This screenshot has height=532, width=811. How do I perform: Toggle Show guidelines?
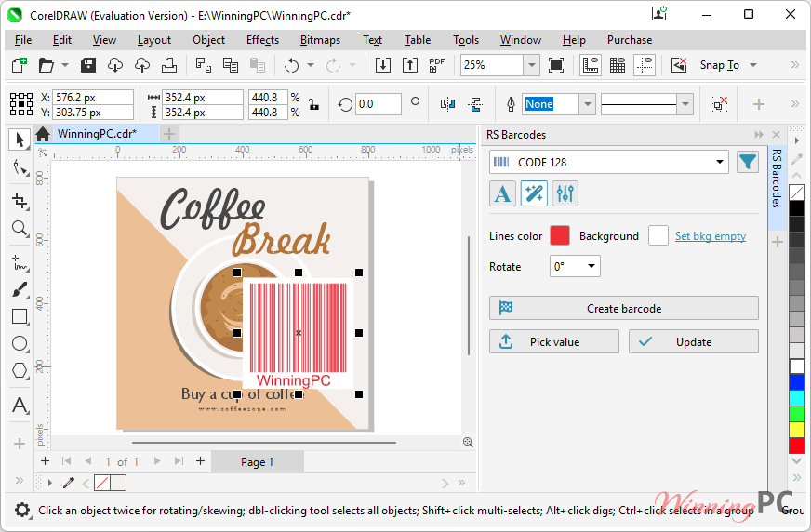[x=645, y=65]
